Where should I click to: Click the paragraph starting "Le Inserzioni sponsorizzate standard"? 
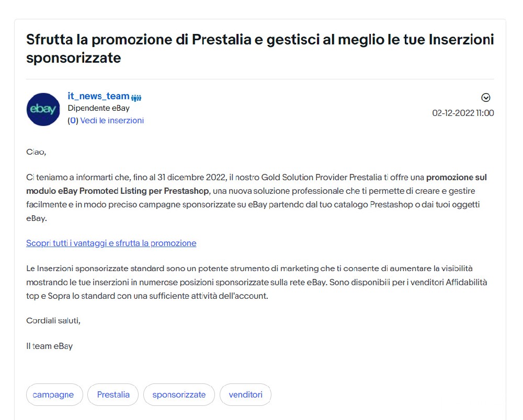pyautogui.click(x=249, y=282)
